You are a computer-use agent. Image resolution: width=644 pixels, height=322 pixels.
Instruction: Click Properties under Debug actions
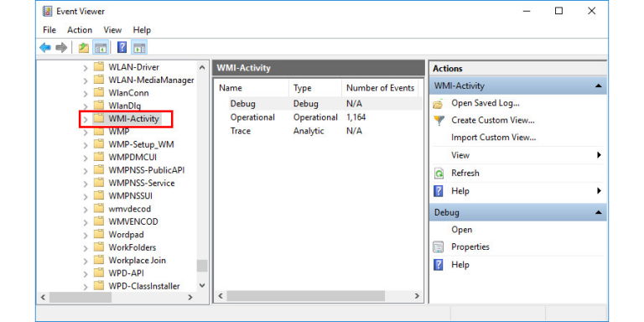click(x=470, y=247)
